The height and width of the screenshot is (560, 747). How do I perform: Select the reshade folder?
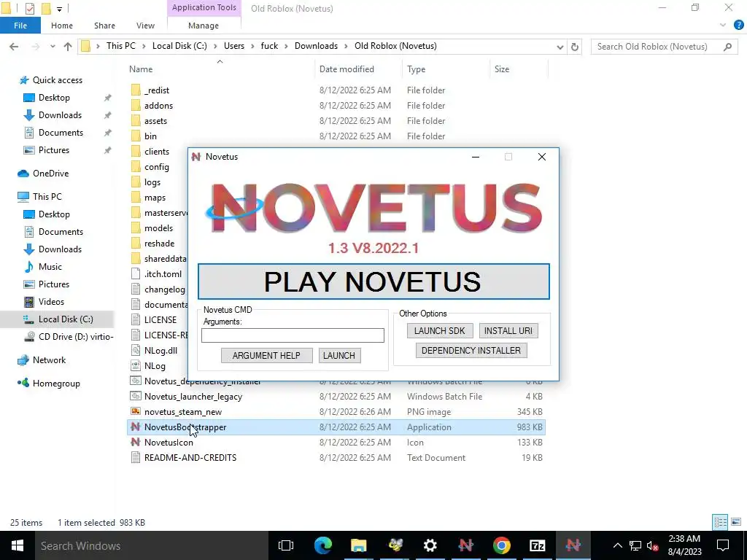tap(159, 244)
